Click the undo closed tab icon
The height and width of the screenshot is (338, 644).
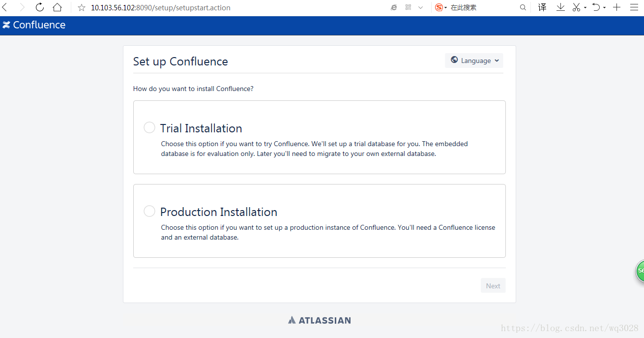click(x=596, y=7)
